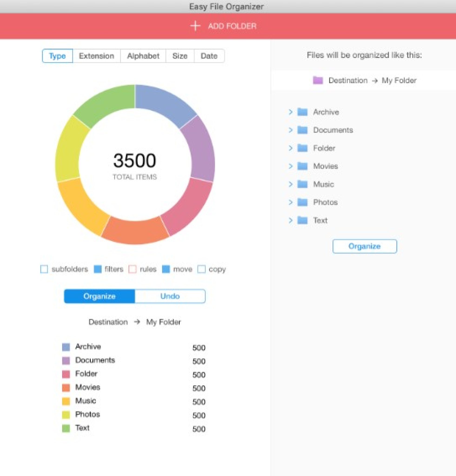The height and width of the screenshot is (476, 456).
Task: Switch to the Extension tab
Action: [96, 56]
